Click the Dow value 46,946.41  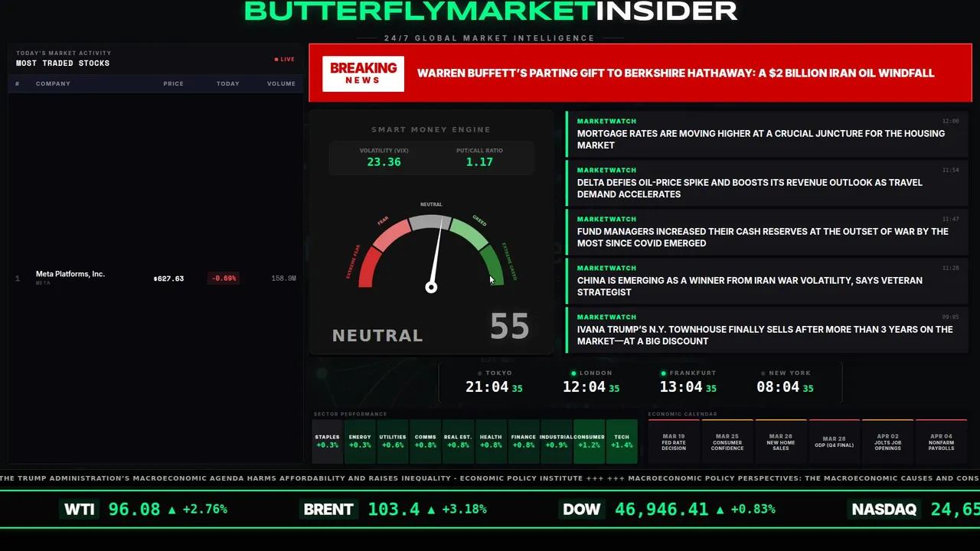tap(661, 509)
